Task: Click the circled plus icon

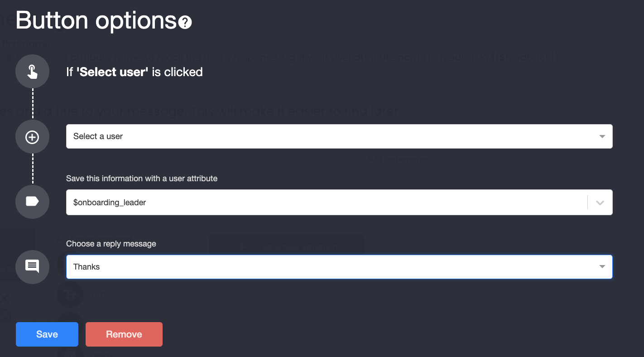Action: click(x=32, y=137)
